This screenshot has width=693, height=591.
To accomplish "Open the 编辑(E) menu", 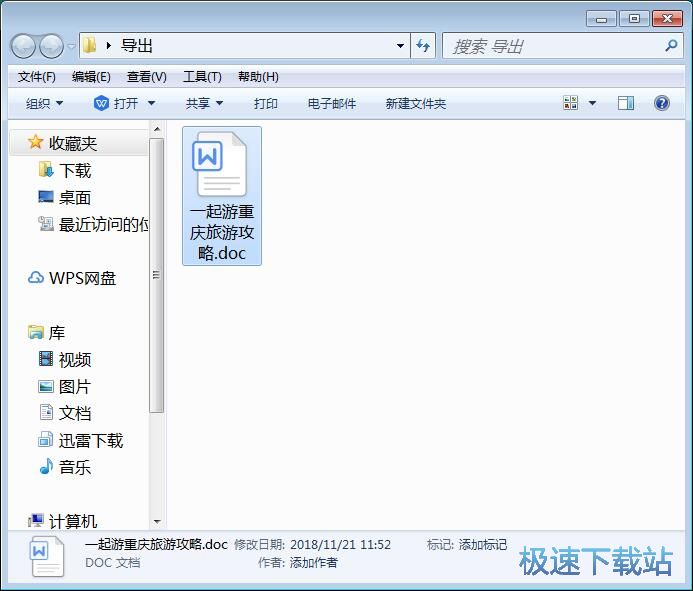I will (91, 77).
